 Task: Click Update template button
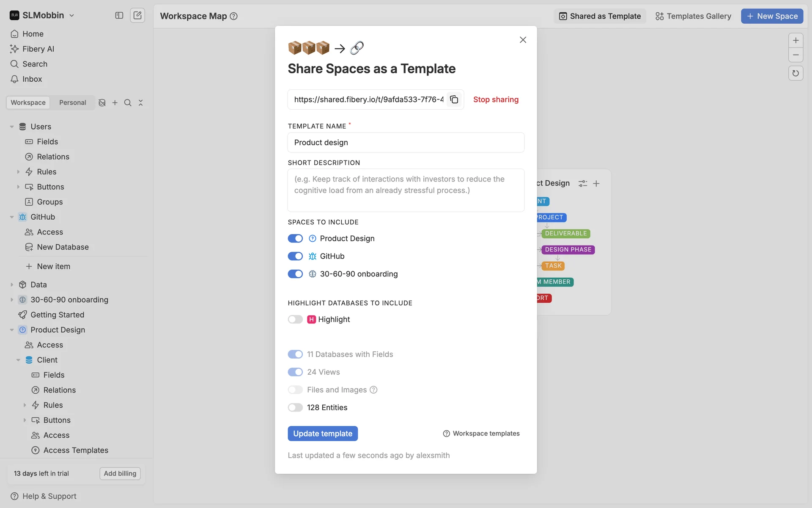pos(323,433)
